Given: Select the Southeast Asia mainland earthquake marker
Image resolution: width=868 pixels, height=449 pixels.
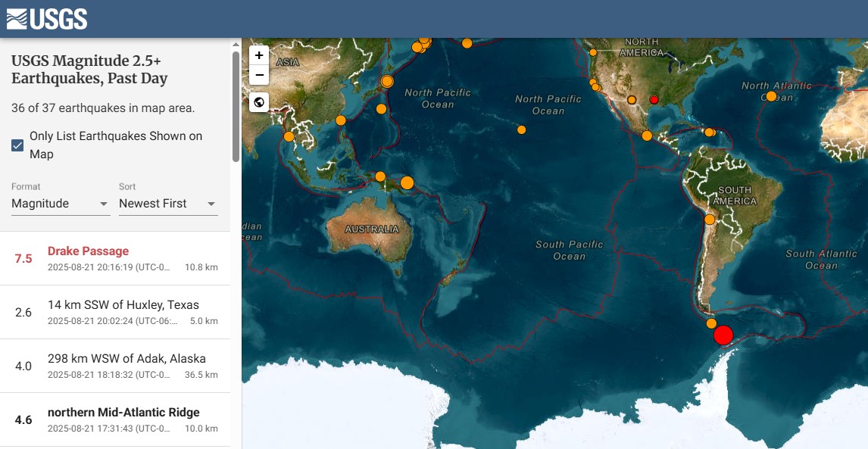Looking at the screenshot, I should (289, 136).
